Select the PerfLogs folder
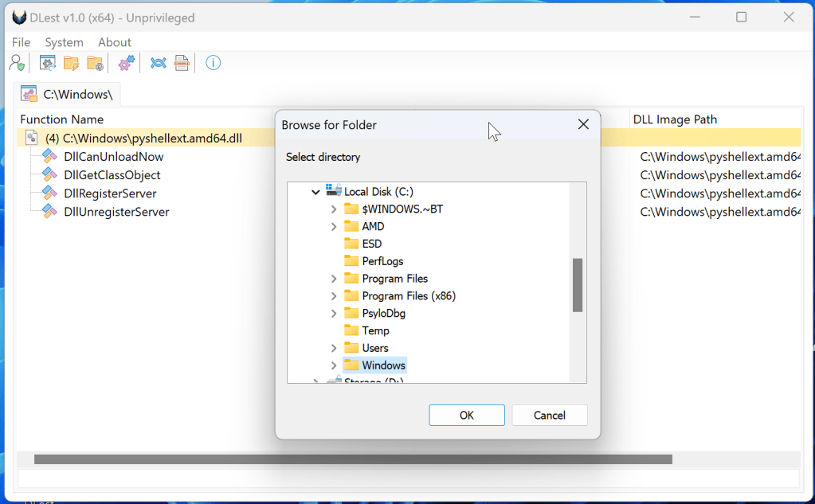815x504 pixels. click(x=382, y=261)
